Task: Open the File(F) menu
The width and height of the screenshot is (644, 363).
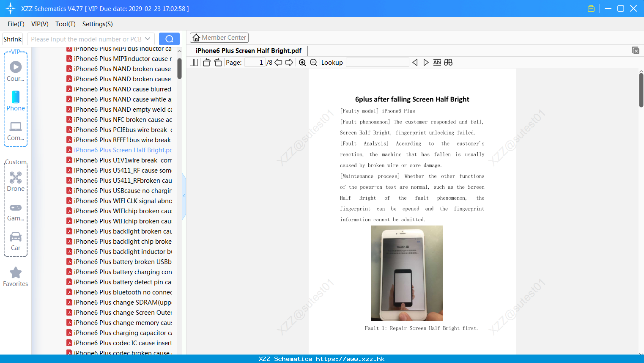Action: coord(16,24)
